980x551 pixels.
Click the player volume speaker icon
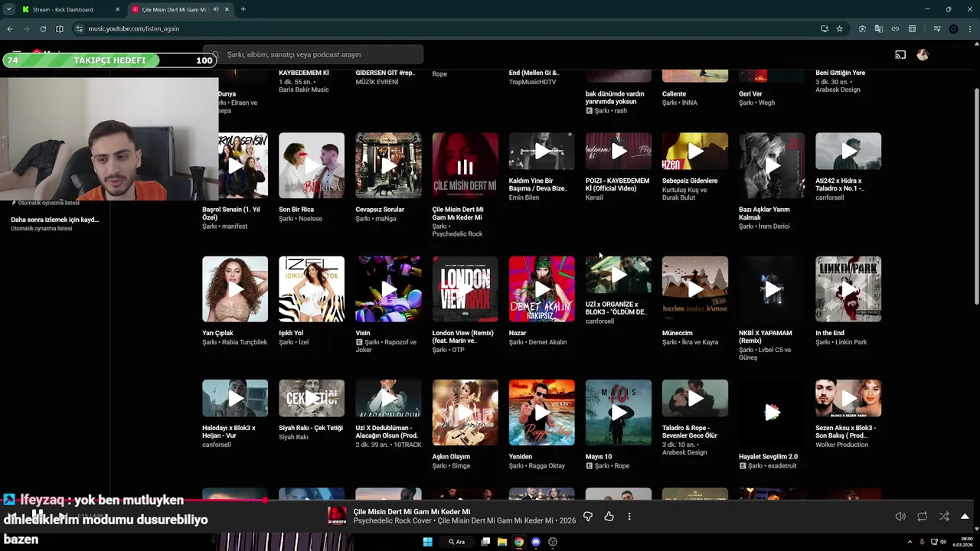[x=900, y=517]
